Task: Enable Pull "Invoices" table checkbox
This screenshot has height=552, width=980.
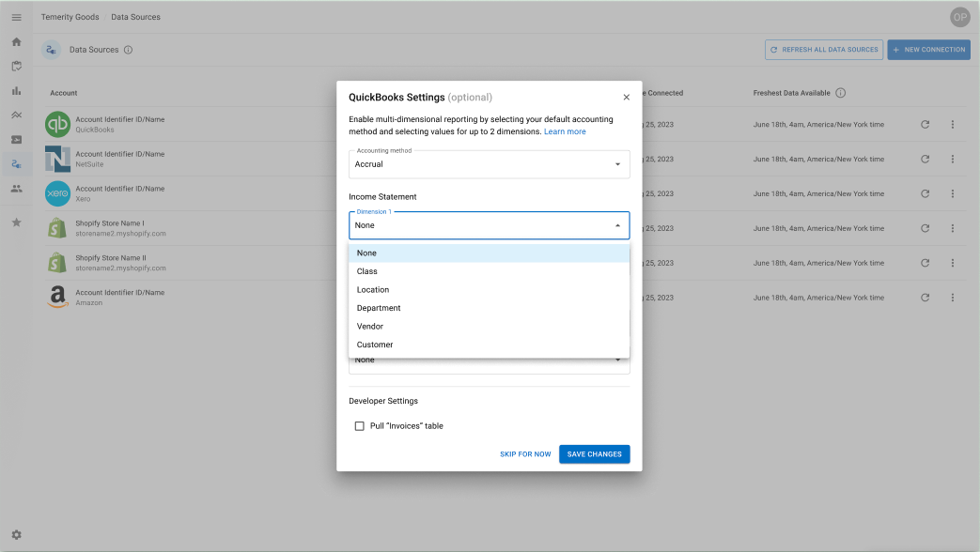Action: pyautogui.click(x=359, y=426)
